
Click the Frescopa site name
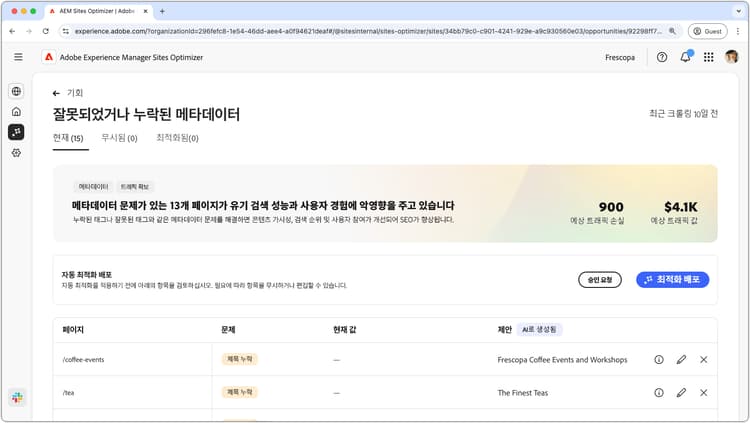coord(620,57)
